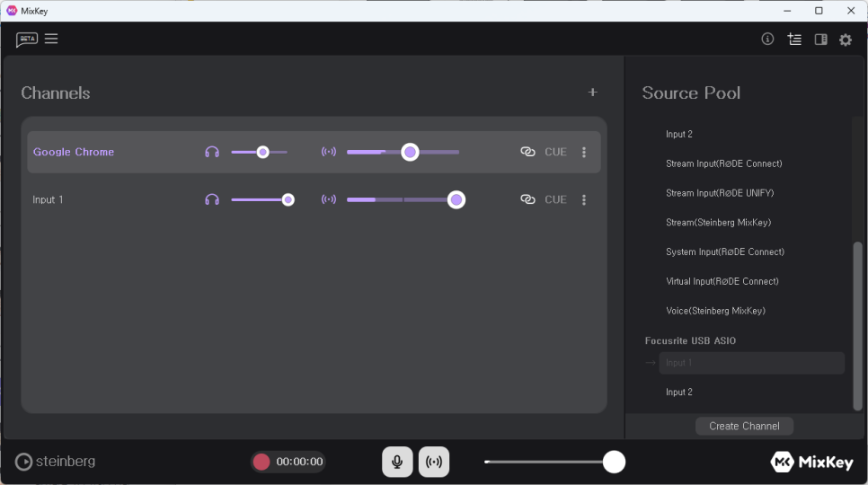The width and height of the screenshot is (868, 485).
Task: Select System Input(RØDE Connect) source
Action: [x=724, y=251]
